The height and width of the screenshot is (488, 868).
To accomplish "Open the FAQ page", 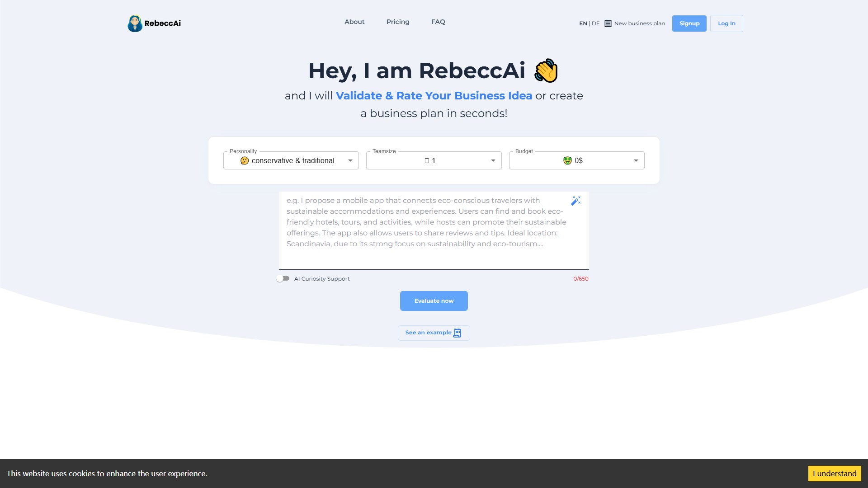I will (x=438, y=22).
